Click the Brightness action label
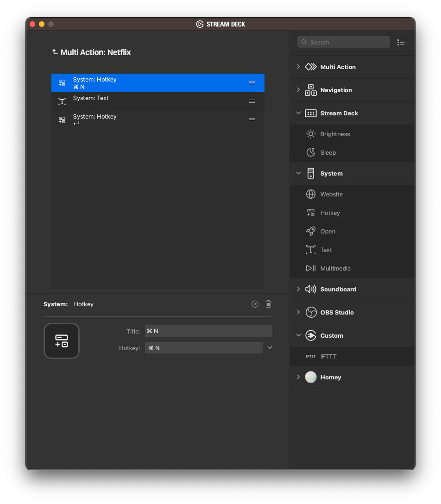The height and width of the screenshot is (504, 441). 335,134
